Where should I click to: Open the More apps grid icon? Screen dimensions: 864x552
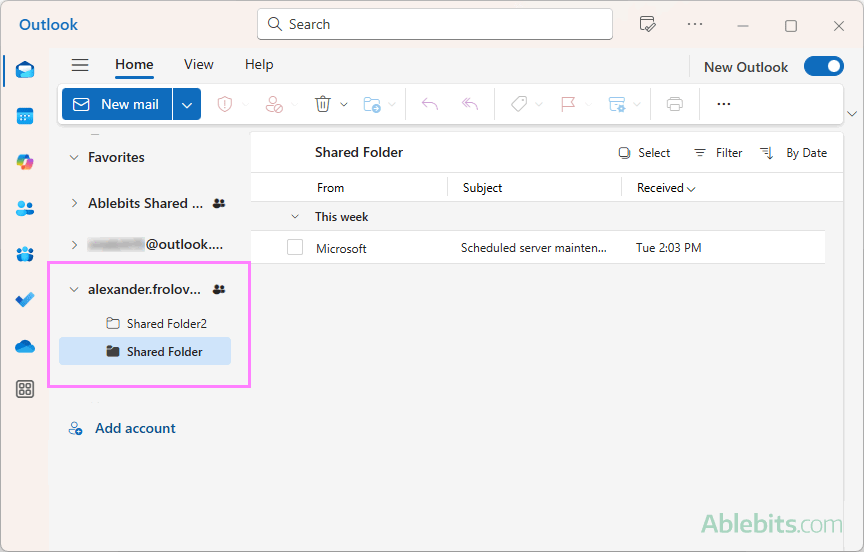[x=25, y=390]
